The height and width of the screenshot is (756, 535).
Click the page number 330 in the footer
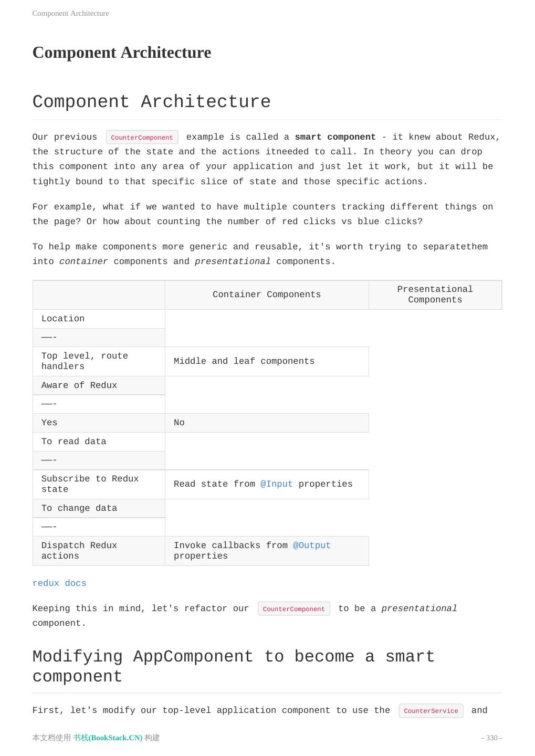pyautogui.click(x=491, y=738)
